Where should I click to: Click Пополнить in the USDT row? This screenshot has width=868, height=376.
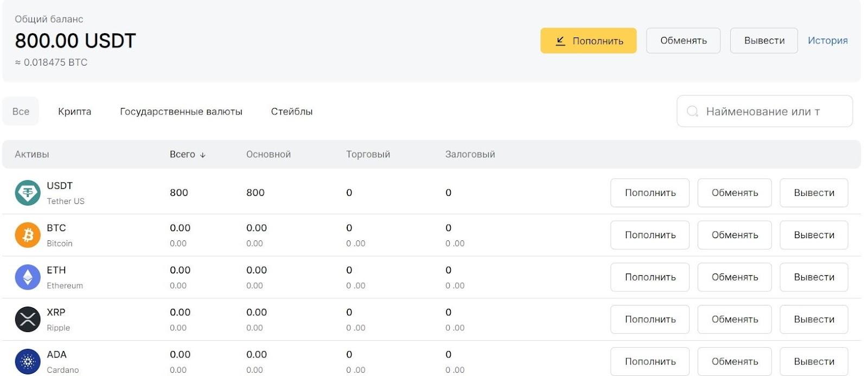[x=650, y=193]
